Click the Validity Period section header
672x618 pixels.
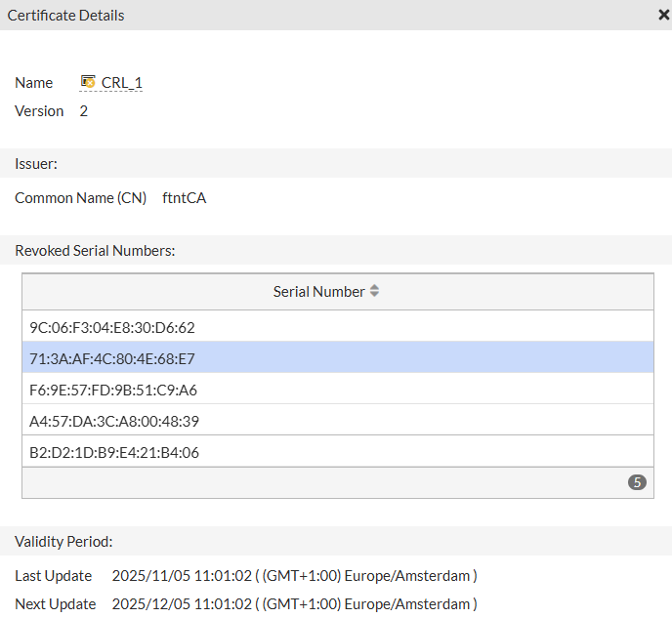click(63, 540)
